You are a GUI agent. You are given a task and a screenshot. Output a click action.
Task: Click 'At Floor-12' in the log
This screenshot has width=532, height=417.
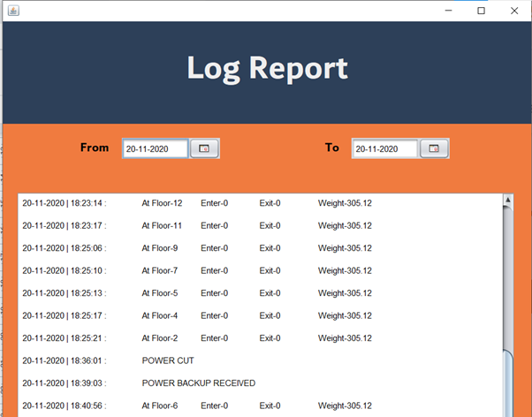(163, 203)
